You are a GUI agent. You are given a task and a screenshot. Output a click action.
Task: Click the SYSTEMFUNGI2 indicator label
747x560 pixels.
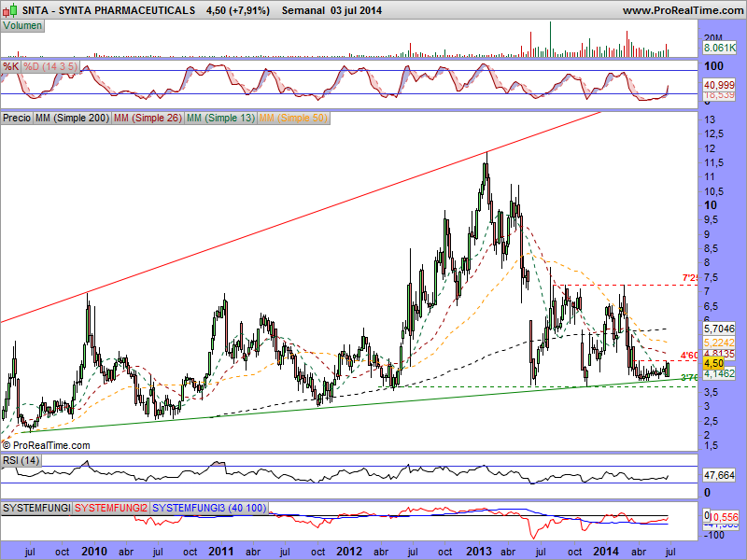pyautogui.click(x=111, y=508)
